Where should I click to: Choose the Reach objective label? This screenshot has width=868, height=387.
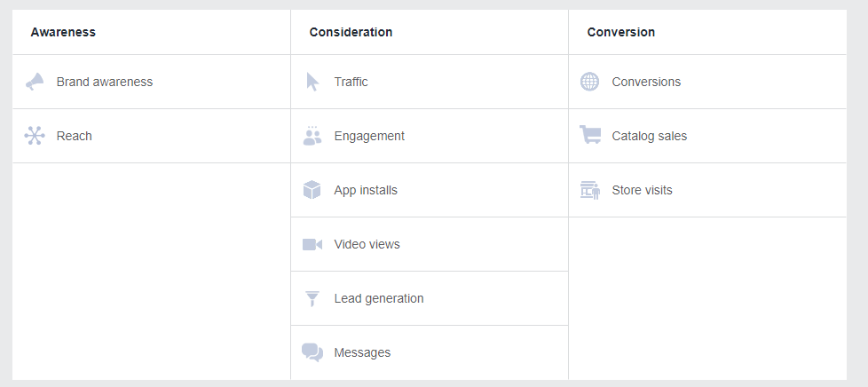tap(75, 136)
